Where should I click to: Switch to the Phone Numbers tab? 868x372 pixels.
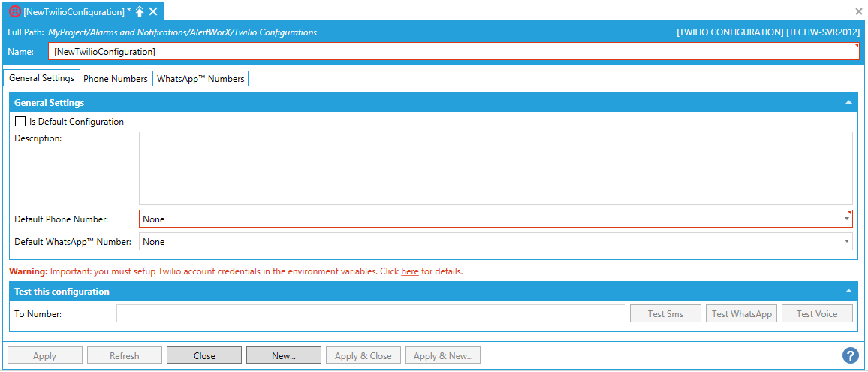(116, 79)
